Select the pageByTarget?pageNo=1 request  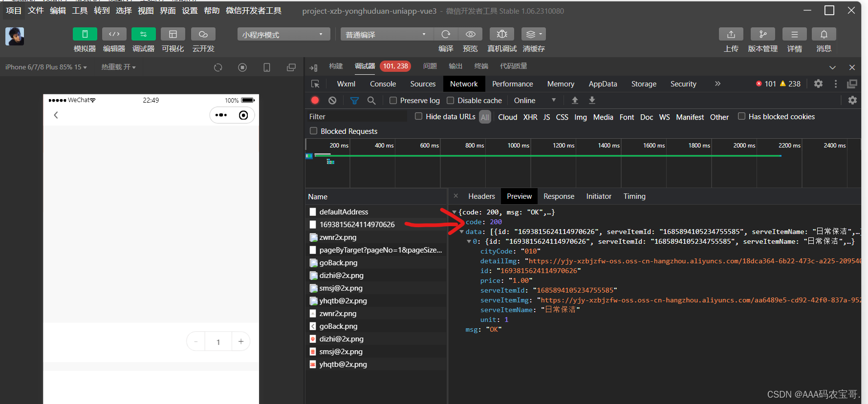(376, 250)
